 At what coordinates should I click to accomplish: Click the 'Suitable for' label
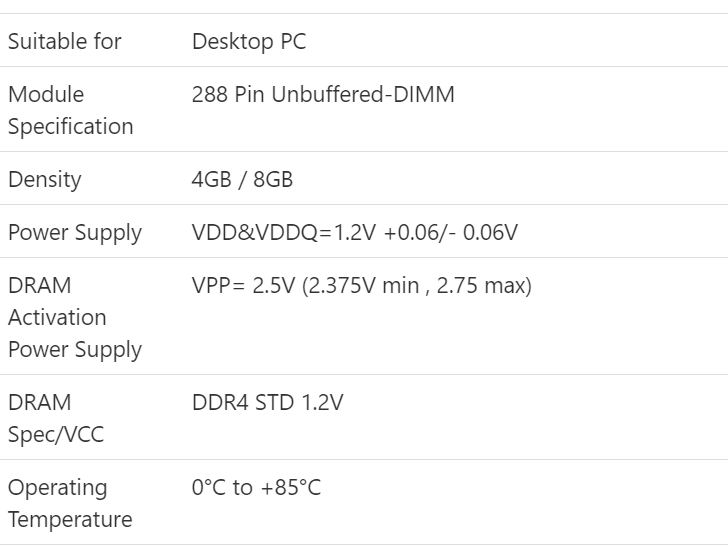pos(65,41)
